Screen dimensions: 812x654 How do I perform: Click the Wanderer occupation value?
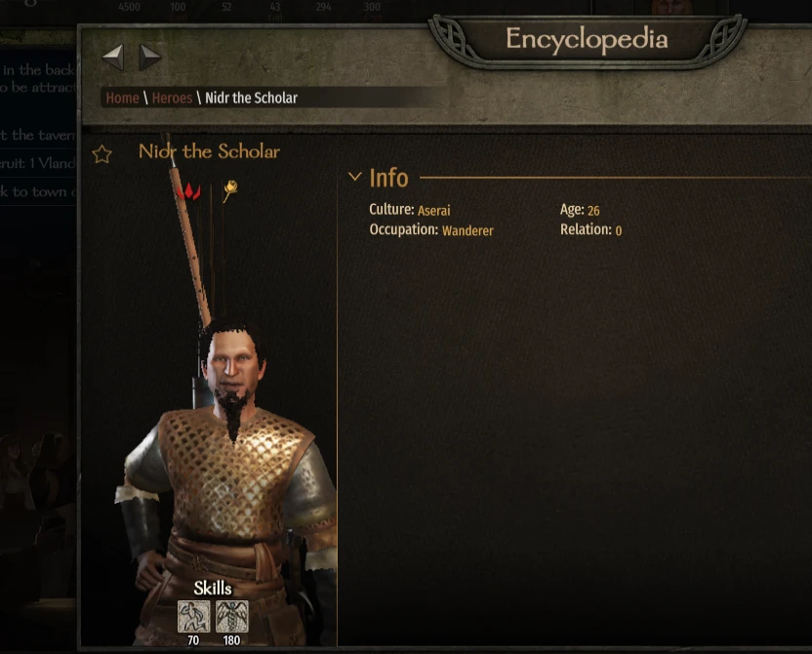(x=467, y=230)
